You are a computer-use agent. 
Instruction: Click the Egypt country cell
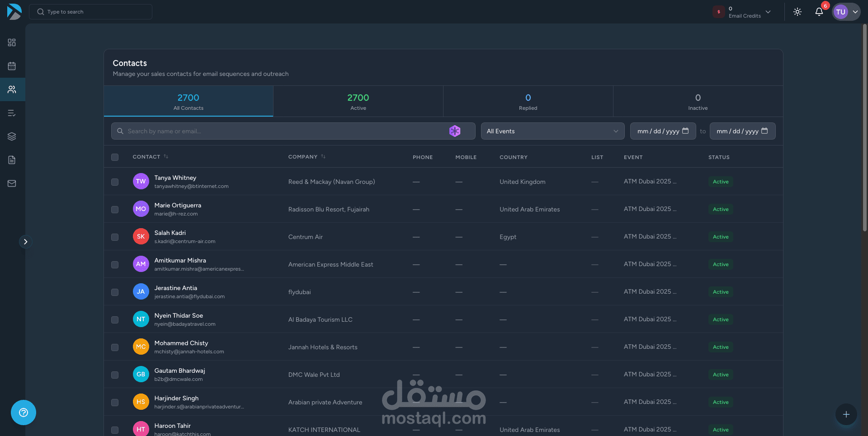508,237
